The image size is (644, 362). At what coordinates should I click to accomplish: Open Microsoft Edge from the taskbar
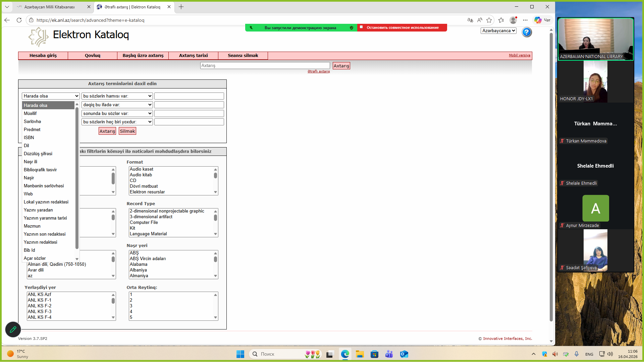(345, 354)
